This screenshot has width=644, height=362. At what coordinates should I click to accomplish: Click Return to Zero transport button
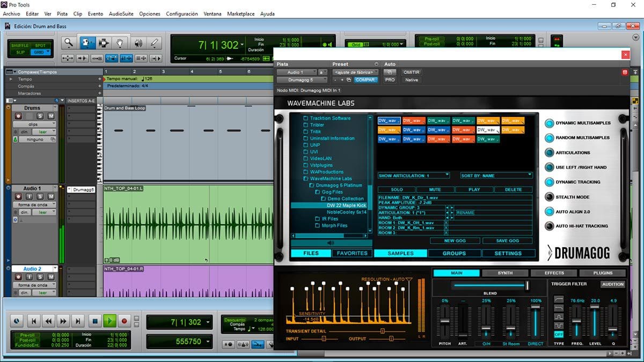(x=33, y=321)
